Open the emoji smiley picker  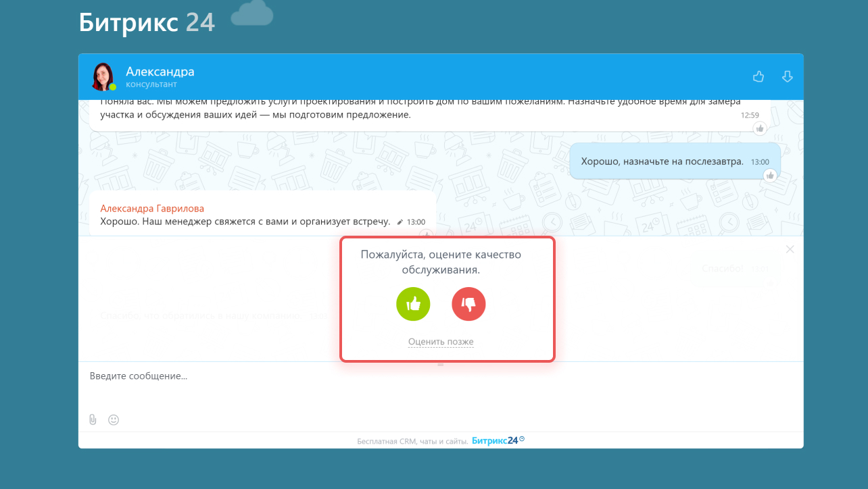pyautogui.click(x=114, y=419)
